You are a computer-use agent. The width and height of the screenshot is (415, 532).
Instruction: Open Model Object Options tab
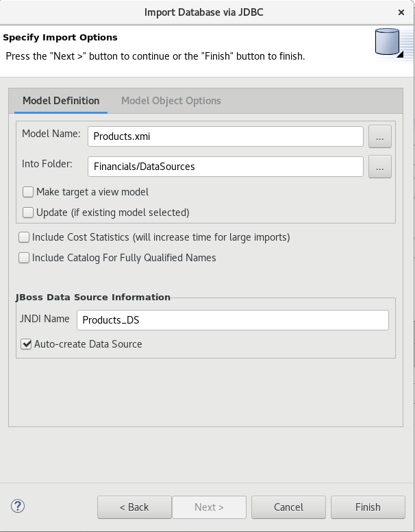tap(171, 101)
